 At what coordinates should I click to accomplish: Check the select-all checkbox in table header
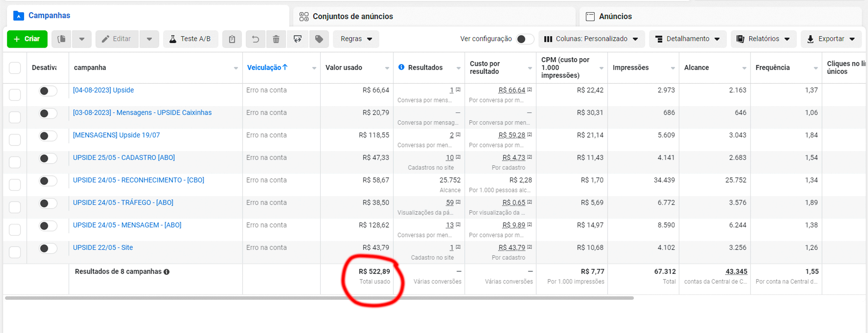point(15,68)
